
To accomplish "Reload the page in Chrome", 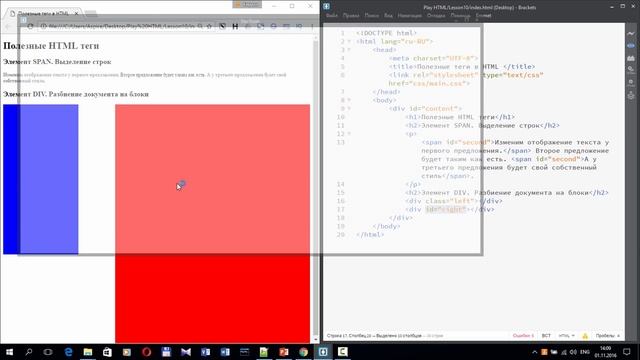I will point(30,26).
